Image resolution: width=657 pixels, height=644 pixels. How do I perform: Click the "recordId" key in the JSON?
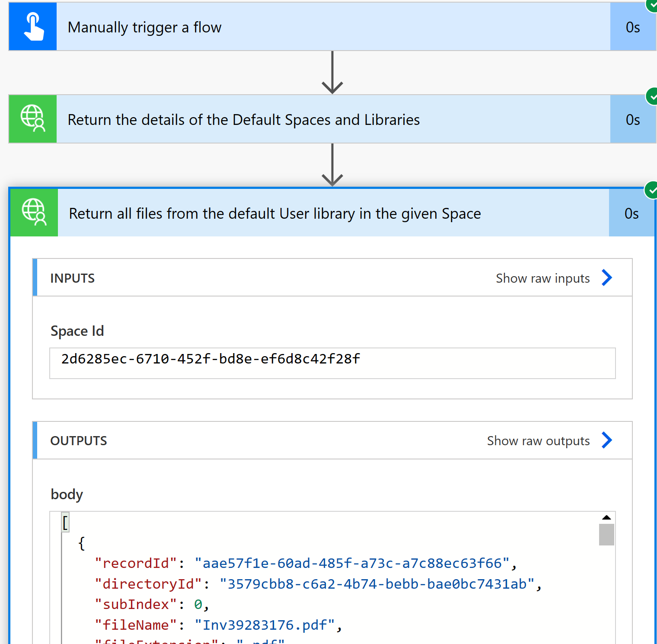coord(136,563)
